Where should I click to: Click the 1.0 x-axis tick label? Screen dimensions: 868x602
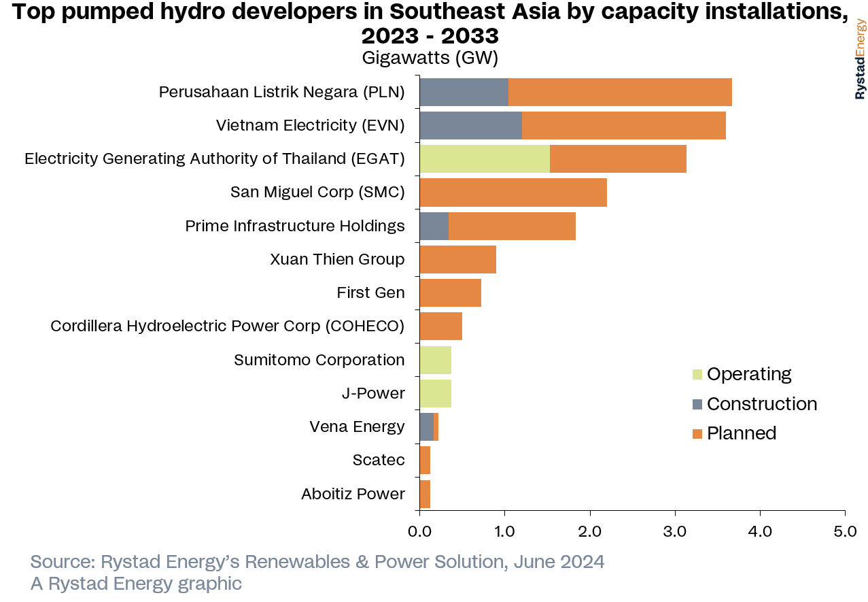(504, 531)
